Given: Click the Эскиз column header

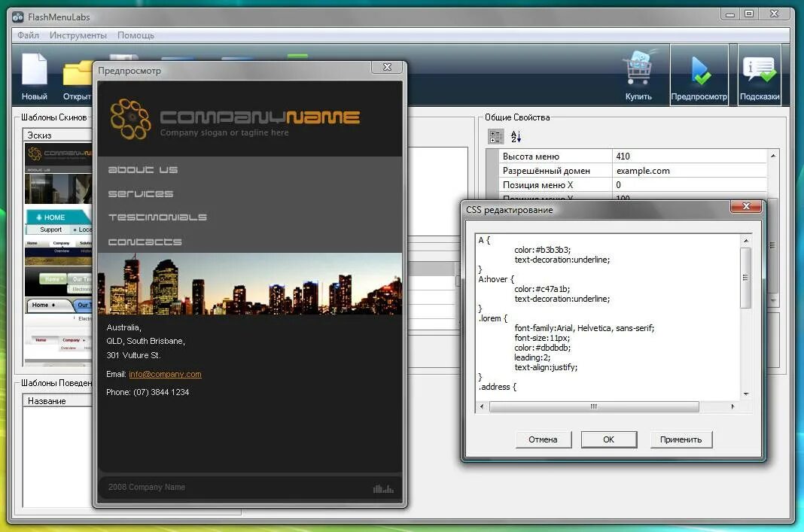Looking at the screenshot, I should tap(59, 135).
